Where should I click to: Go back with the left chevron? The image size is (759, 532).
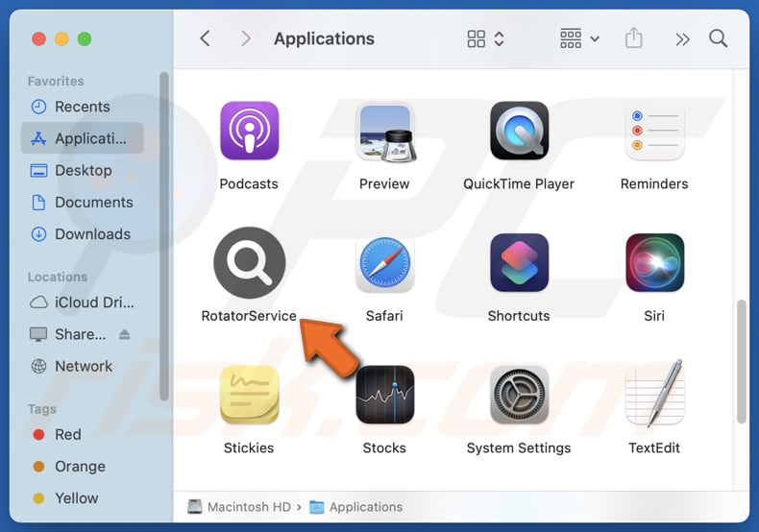click(x=206, y=38)
